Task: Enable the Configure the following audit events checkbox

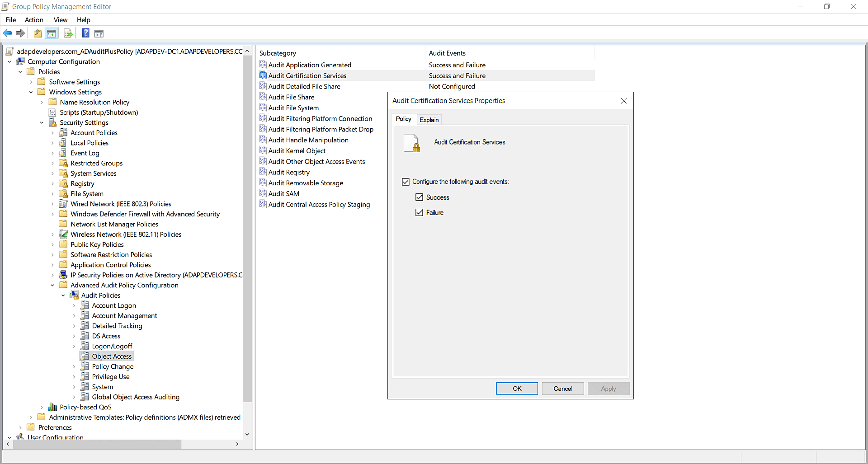Action: point(406,182)
